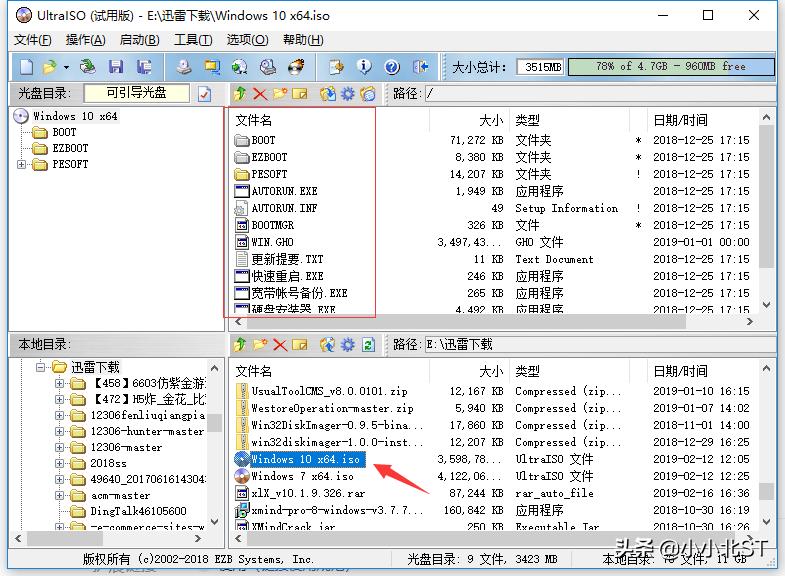Click the Mount to virtual drive icon

click(x=268, y=67)
